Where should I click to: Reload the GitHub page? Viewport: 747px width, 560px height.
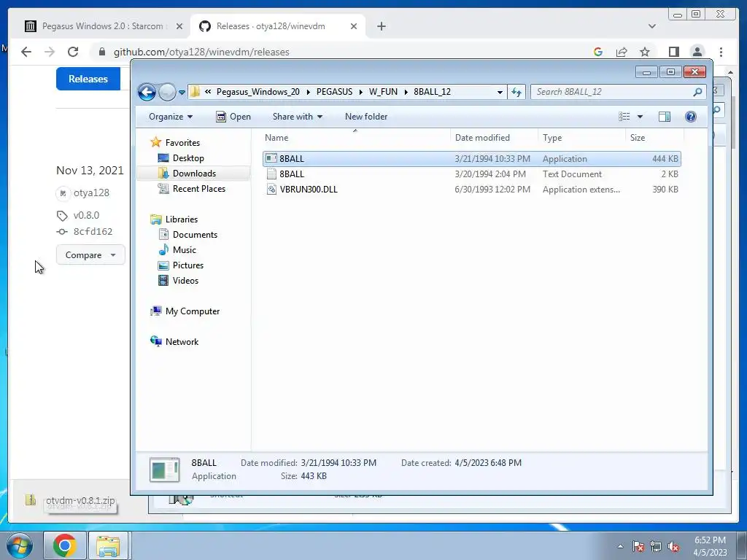point(73,52)
